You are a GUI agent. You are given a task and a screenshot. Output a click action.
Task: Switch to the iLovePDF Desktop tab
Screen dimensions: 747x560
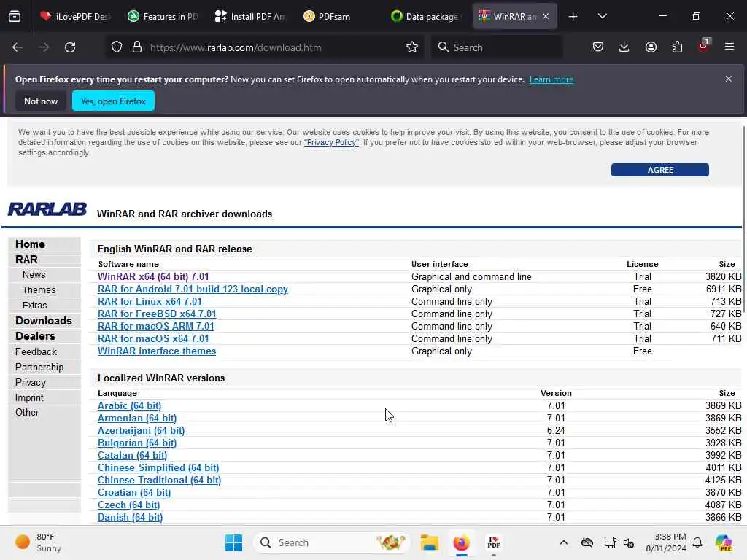(x=75, y=17)
